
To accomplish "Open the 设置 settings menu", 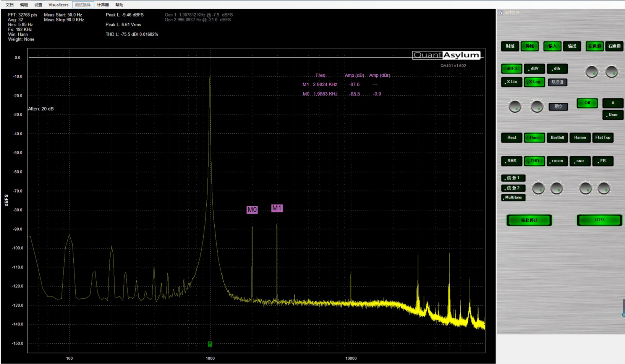I will (38, 5).
